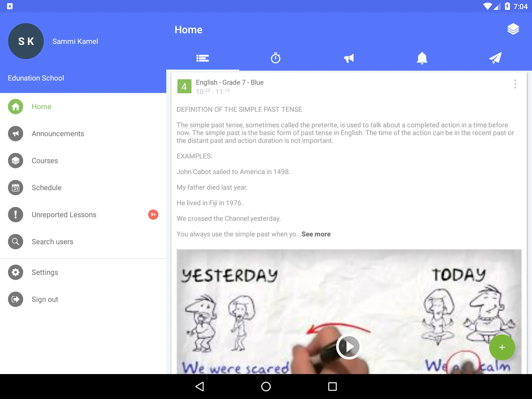Navigate to Home icon in sidebar
This screenshot has width=532, height=399.
coord(16,107)
